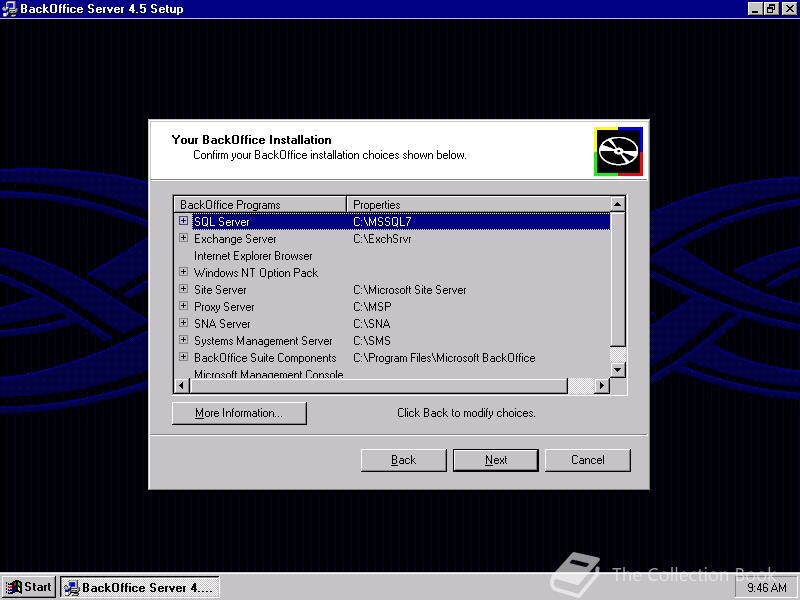Click the setup CD disc icon
Image resolution: width=800 pixels, height=600 pixels.
(x=618, y=152)
